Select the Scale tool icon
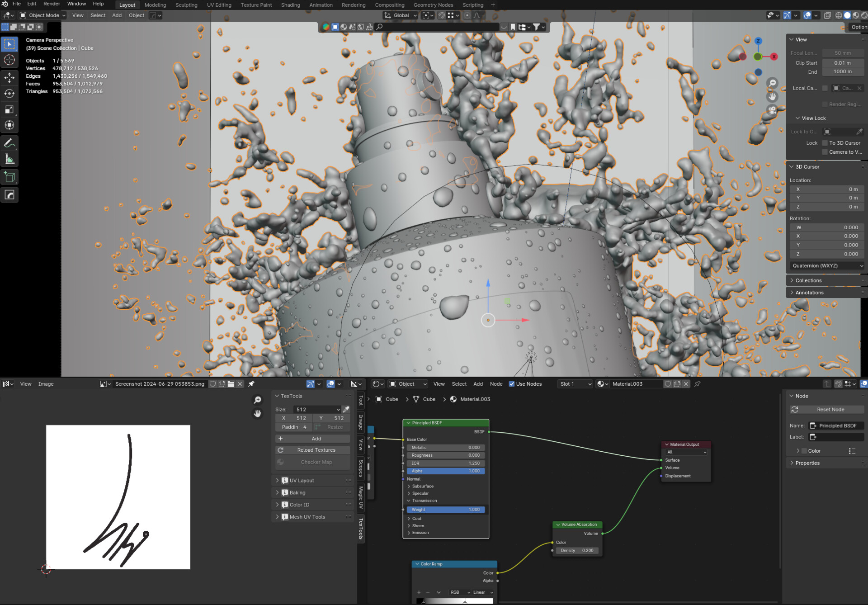This screenshot has height=605, width=868. pos(9,109)
